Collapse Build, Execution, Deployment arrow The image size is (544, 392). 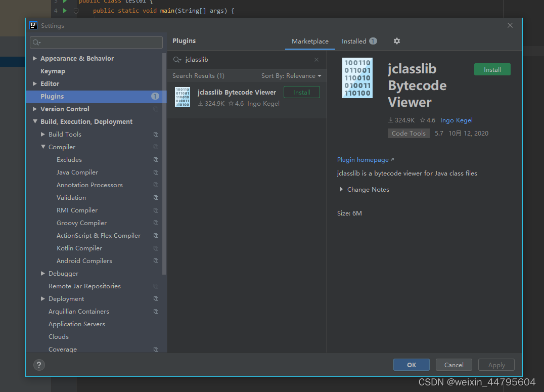35,121
